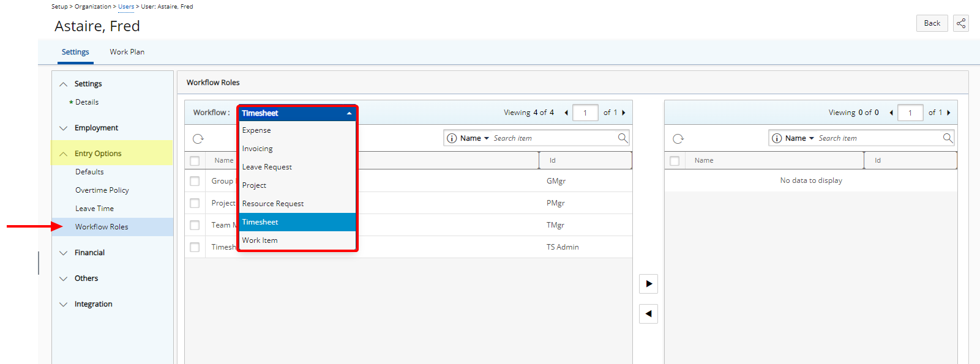Expand the Financial section

(64, 253)
